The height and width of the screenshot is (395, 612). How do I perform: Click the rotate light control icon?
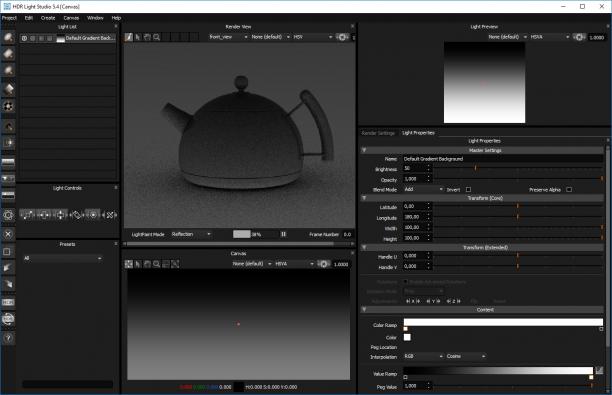pyautogui.click(x=76, y=215)
